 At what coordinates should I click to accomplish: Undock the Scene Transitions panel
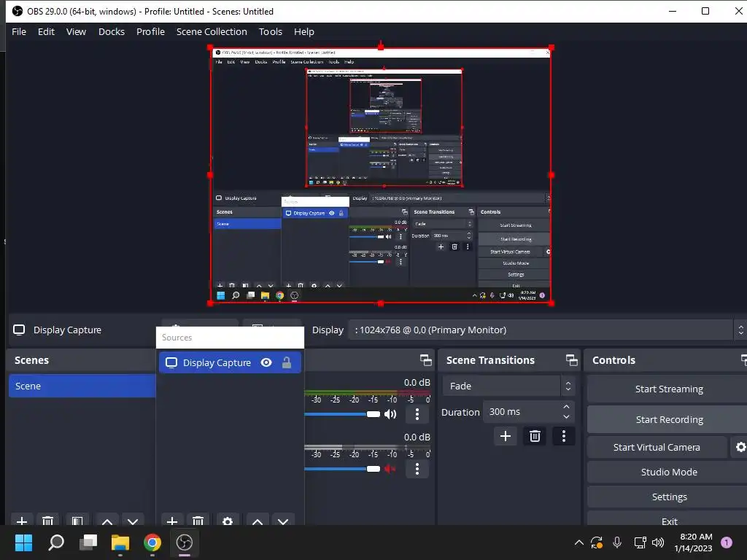[x=572, y=360]
